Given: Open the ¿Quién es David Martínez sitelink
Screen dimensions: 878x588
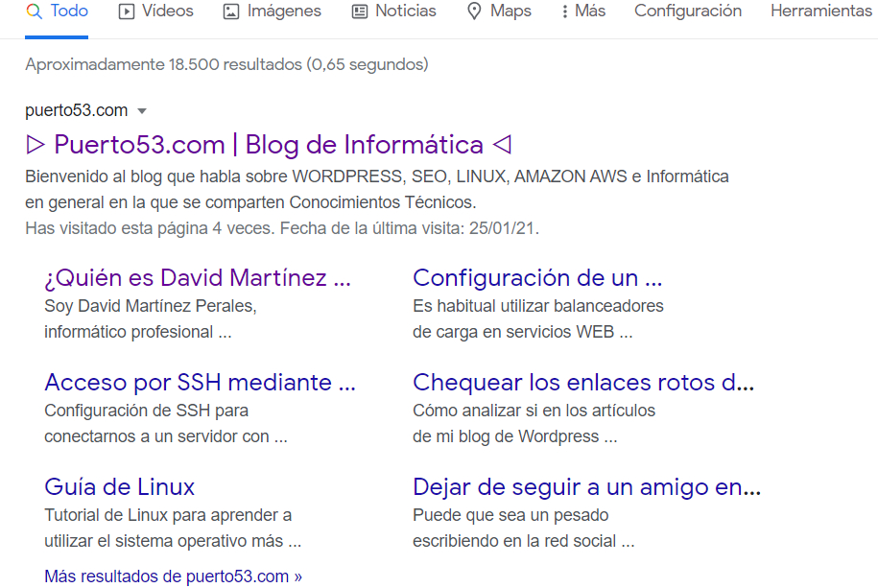Looking at the screenshot, I should [198, 278].
